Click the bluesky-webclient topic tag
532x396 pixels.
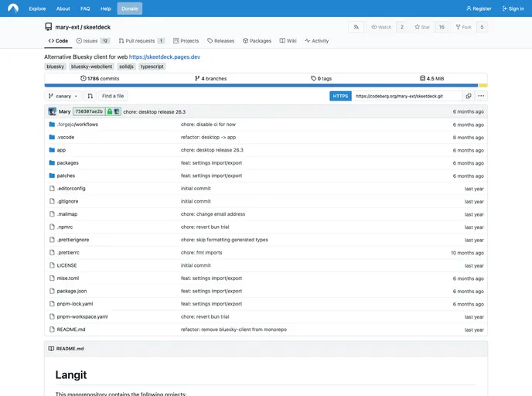(91, 67)
